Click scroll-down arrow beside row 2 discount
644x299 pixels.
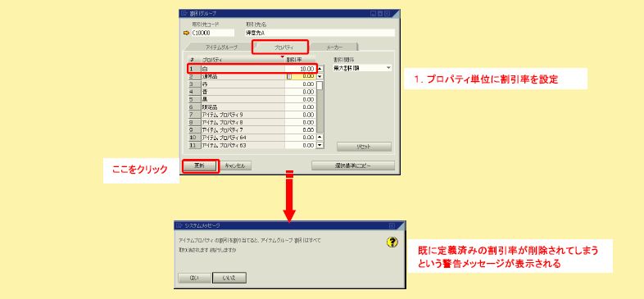point(320,76)
